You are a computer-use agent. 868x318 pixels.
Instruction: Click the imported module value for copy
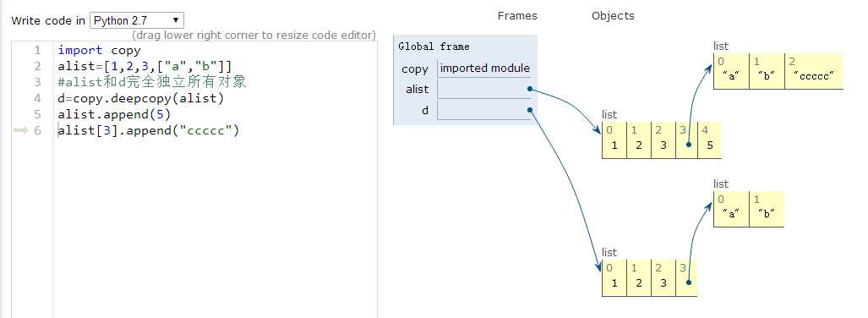pyautogui.click(x=484, y=69)
